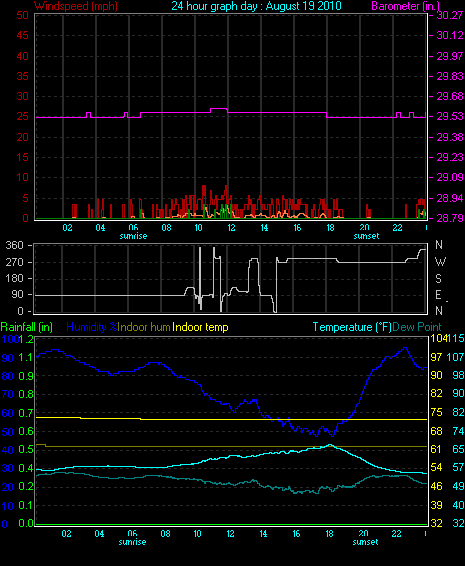
Task: Click the barometer scale value 29.97
Action: click(x=450, y=56)
